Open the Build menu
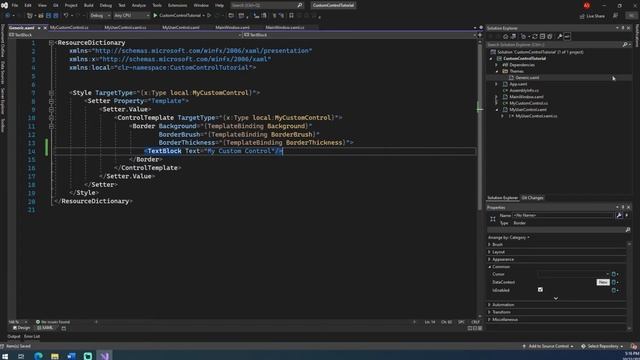The image size is (640, 360). [x=89, y=5]
